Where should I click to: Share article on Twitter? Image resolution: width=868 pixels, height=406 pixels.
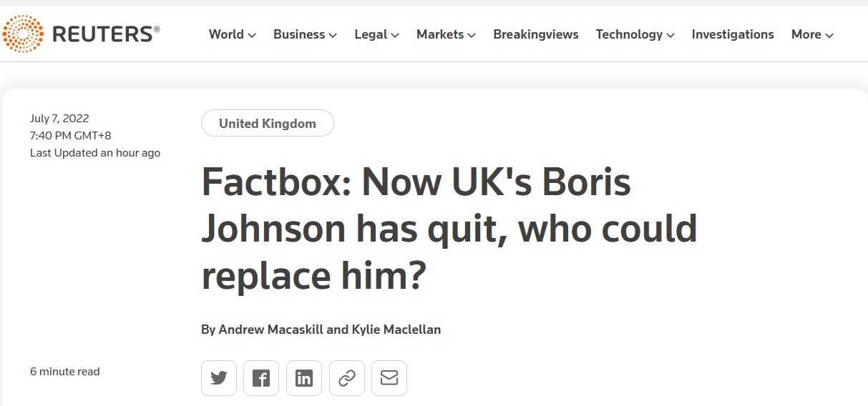(218, 378)
